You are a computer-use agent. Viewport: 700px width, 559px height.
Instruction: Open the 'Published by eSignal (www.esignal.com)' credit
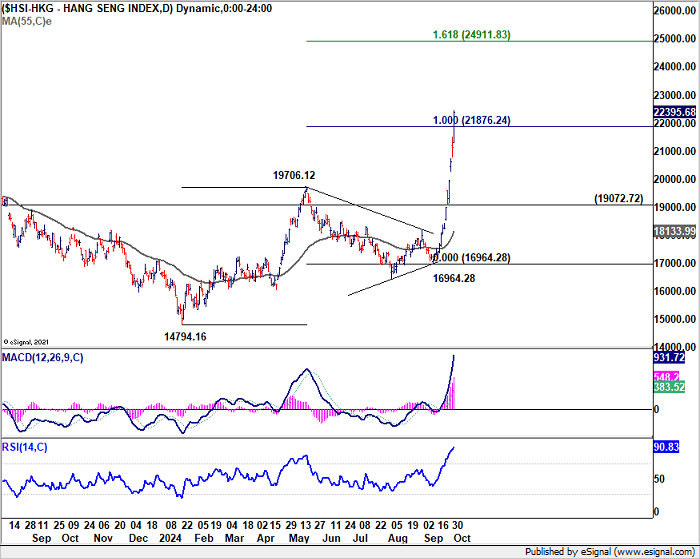tap(610, 552)
